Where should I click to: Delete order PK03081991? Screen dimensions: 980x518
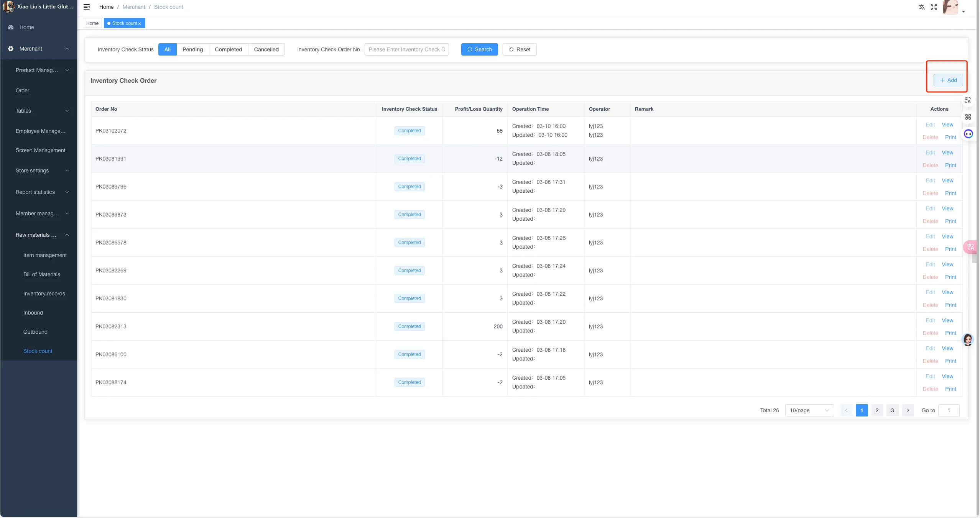tap(930, 165)
